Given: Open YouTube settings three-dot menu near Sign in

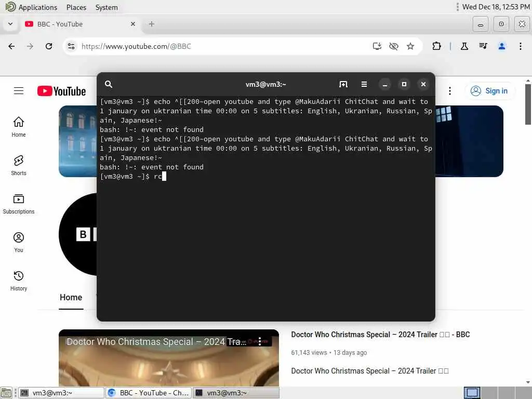Looking at the screenshot, I should 450,91.
